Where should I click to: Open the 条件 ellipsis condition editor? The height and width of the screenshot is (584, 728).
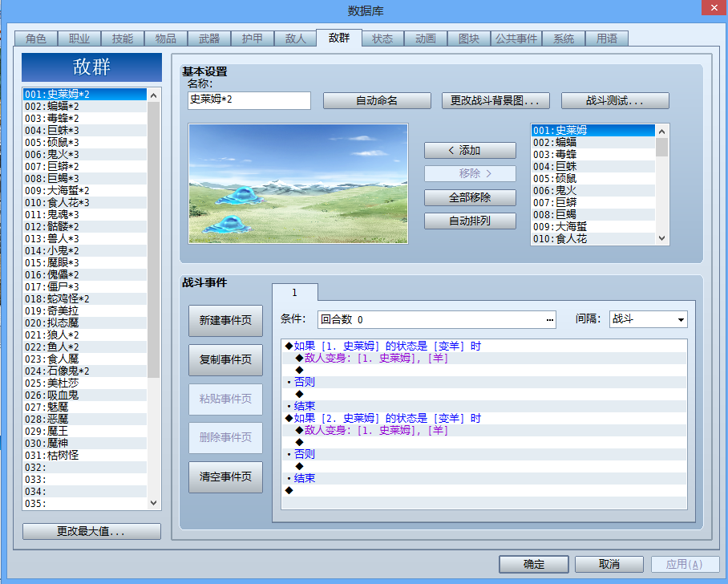(x=550, y=319)
